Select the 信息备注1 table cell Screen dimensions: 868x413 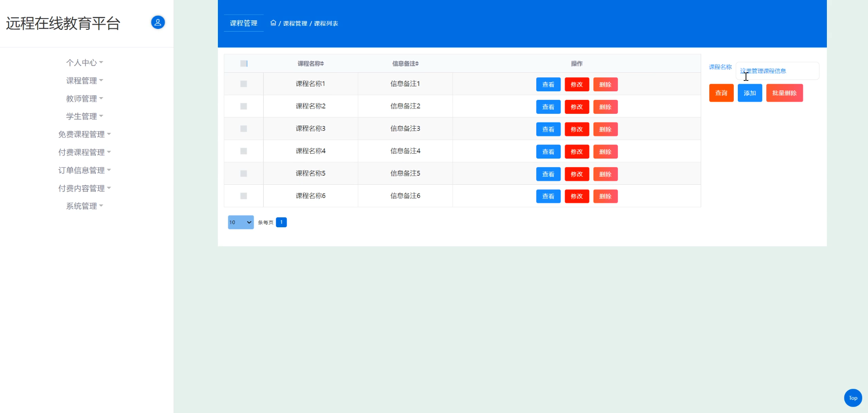click(406, 84)
